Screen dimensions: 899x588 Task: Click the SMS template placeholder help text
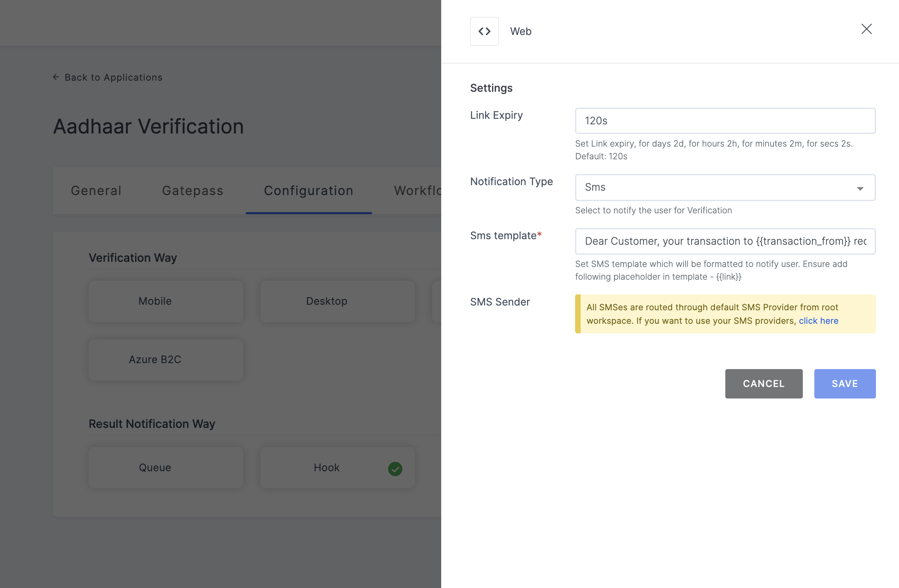pos(711,270)
